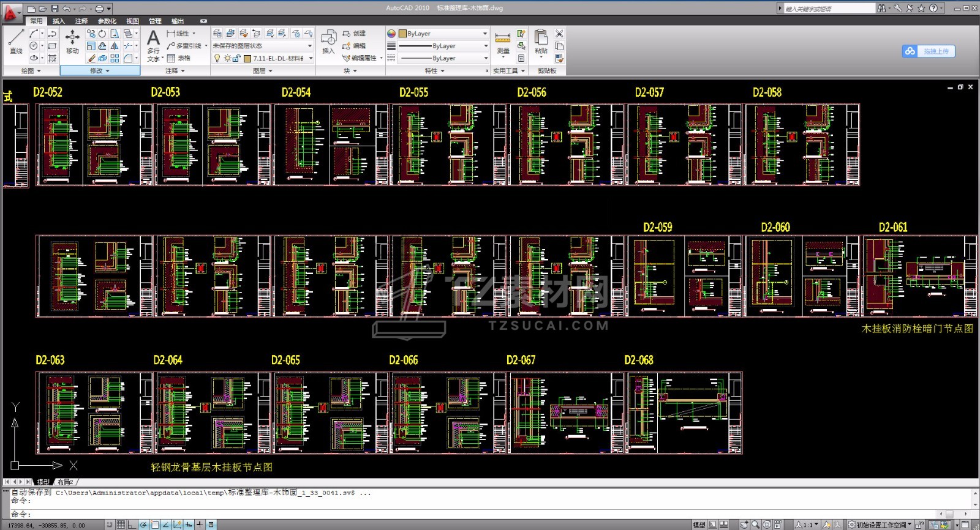Open the 初始设置工作空间 workspace dropdown
The width and height of the screenshot is (980, 530).
[880, 524]
